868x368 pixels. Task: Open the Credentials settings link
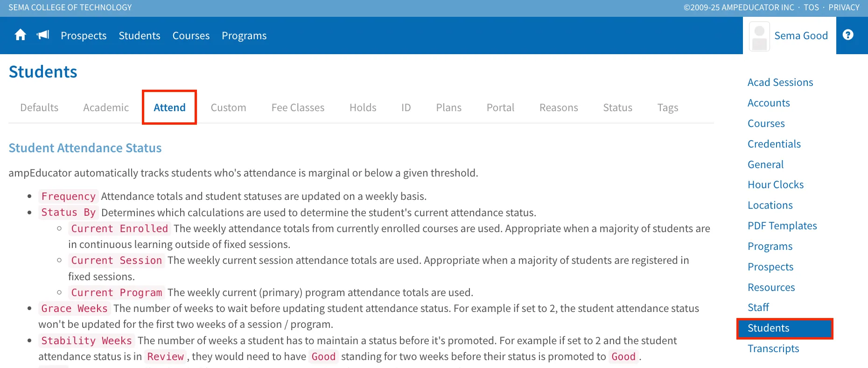pyautogui.click(x=774, y=144)
